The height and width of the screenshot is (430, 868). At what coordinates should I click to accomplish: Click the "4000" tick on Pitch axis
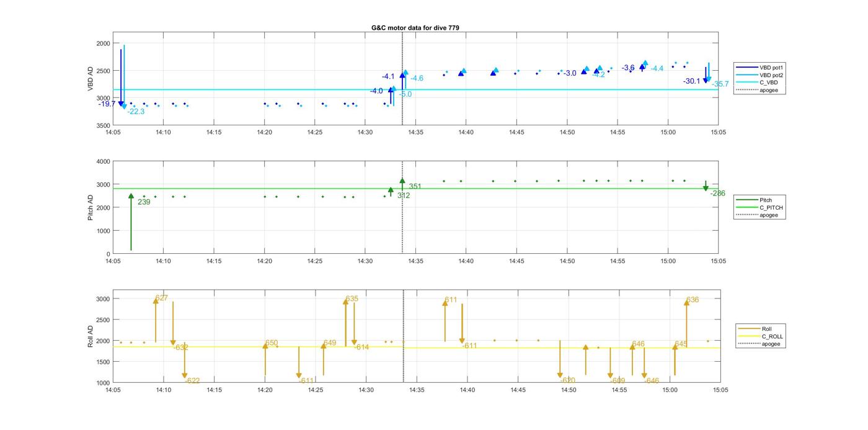pos(103,161)
